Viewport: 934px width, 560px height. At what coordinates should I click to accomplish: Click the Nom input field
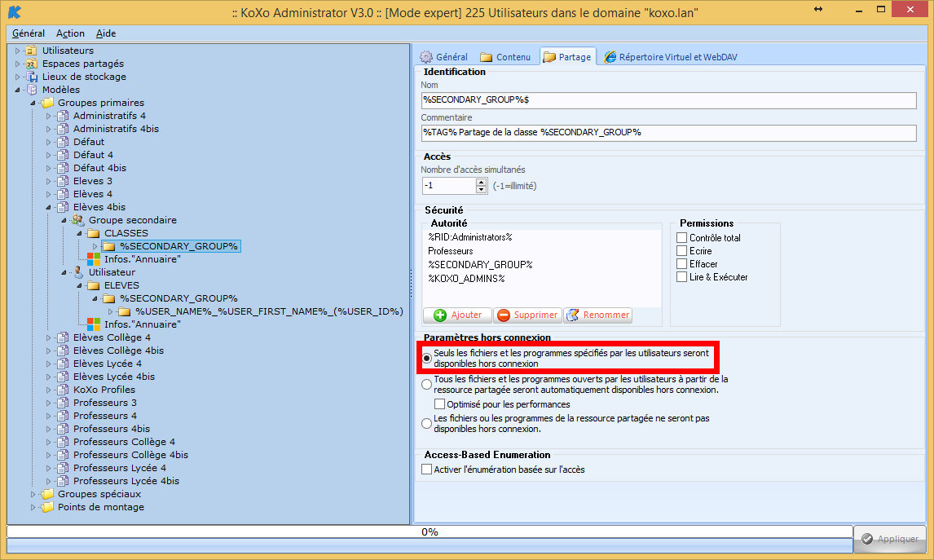coord(668,100)
